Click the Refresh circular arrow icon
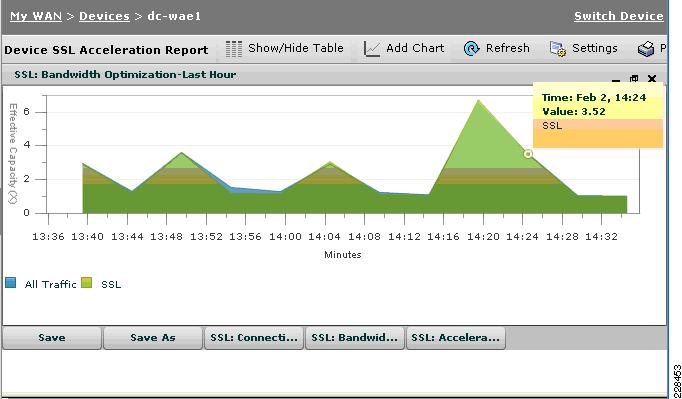The height and width of the screenshot is (399, 682). (x=471, y=49)
